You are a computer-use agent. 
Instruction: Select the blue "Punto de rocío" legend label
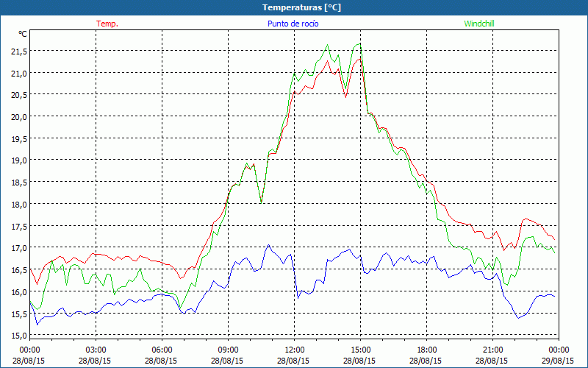coord(293,24)
